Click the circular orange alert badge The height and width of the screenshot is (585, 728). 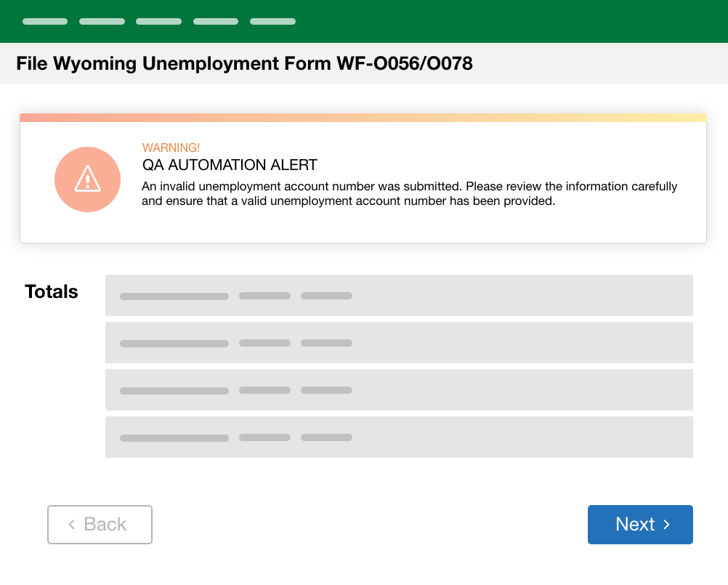pyautogui.click(x=87, y=179)
